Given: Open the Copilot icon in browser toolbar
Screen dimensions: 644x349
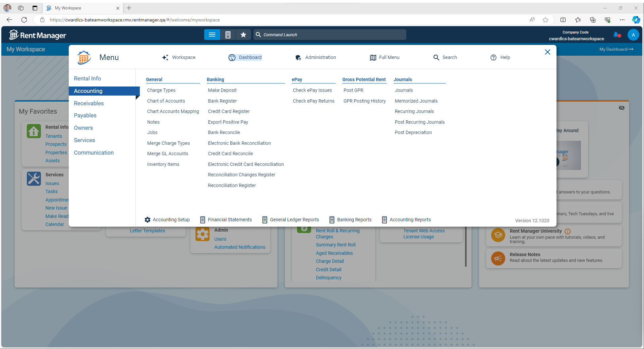Looking at the screenshot, I should point(636,20).
